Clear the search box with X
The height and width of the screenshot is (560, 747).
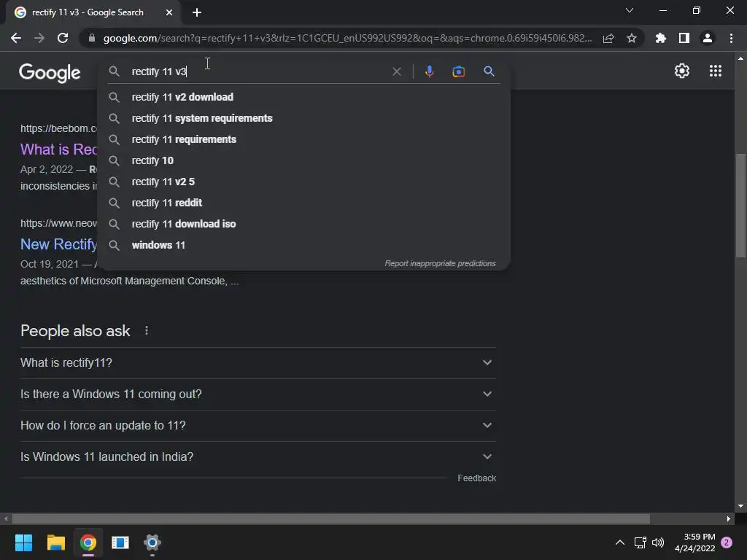coord(396,71)
